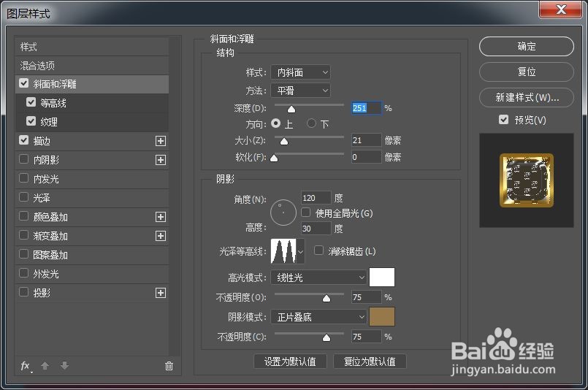The height and width of the screenshot is (390, 588).
Task: Enable the 内发光 checkbox
Action: coord(23,178)
